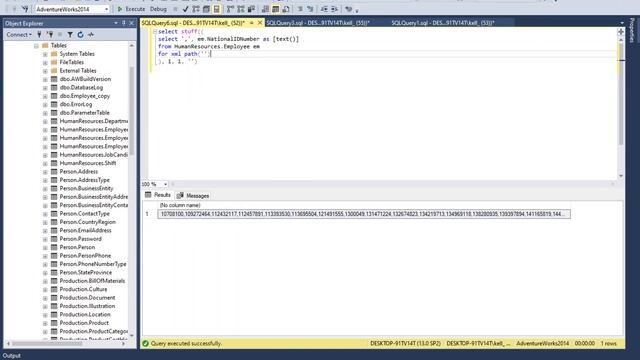Select the Person.StateProvince table

pyautogui.click(x=86, y=273)
